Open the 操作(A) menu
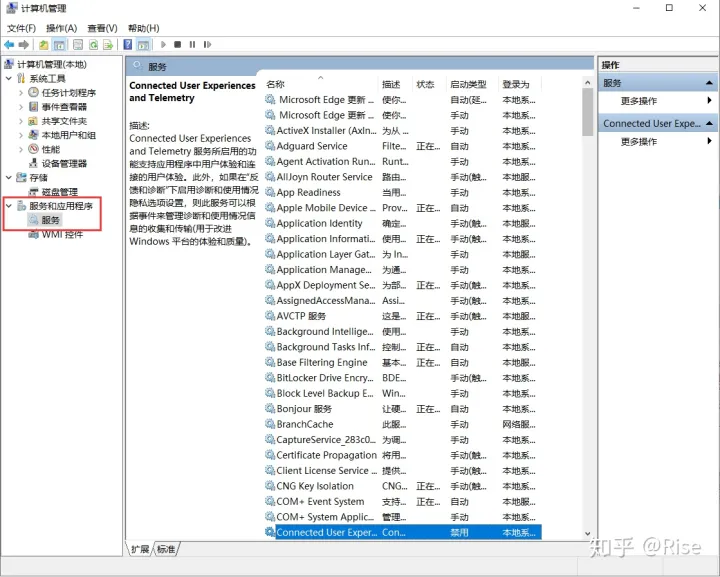The image size is (720, 577). [x=62, y=28]
